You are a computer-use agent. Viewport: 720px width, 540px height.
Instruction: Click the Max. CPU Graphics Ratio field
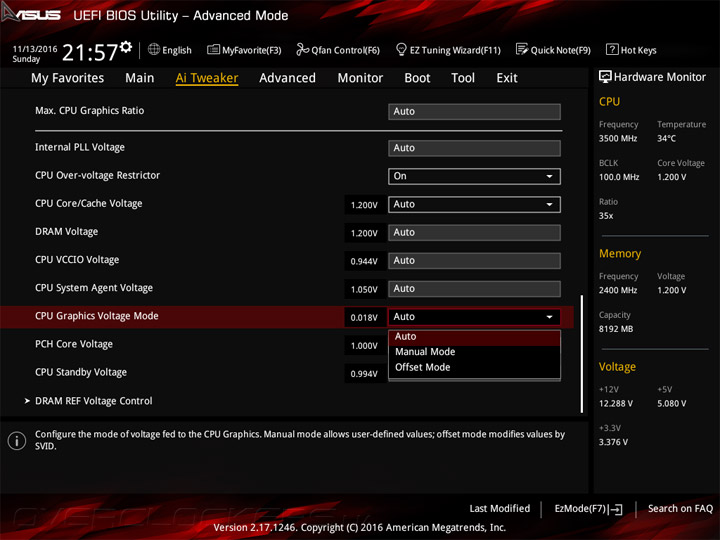coord(474,112)
